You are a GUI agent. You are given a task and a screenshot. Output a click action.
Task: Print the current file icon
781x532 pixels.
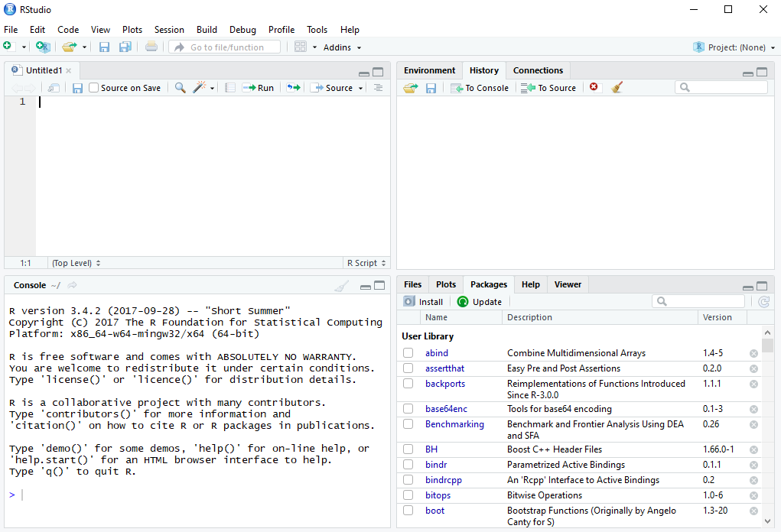point(151,47)
